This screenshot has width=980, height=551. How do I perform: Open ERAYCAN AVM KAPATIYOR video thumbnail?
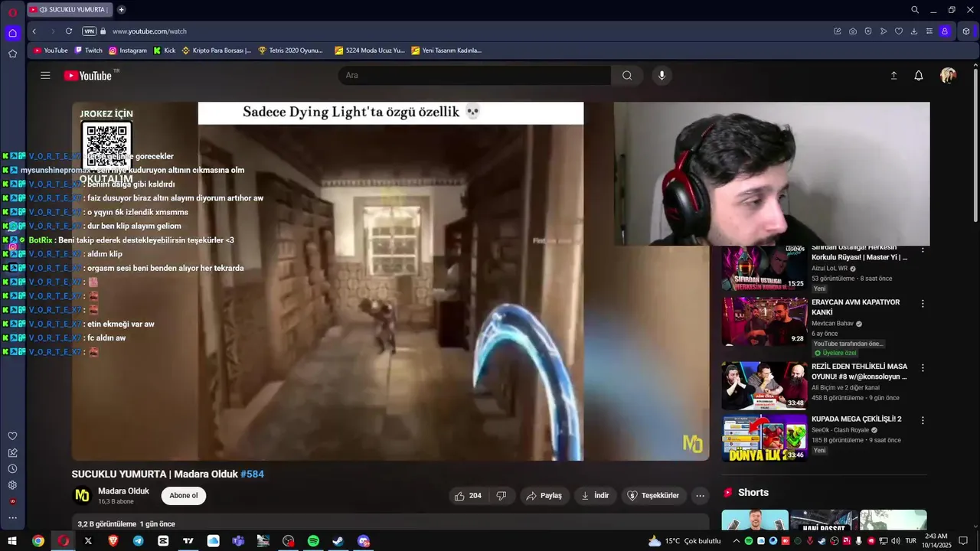tap(764, 321)
